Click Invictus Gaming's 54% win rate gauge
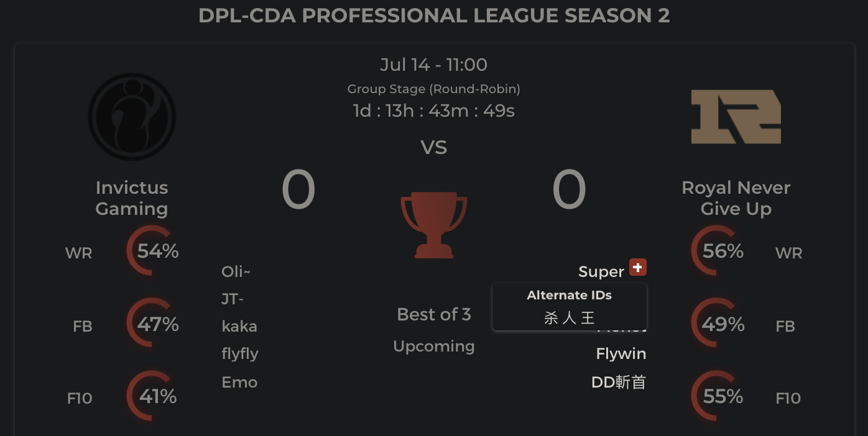Screen dimensions: 868x436 tap(151, 251)
